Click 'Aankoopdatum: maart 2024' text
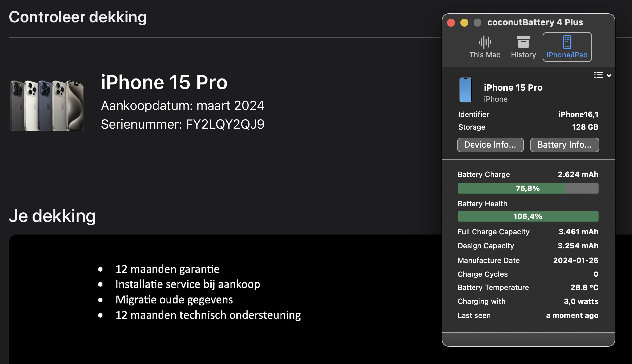Viewport: 632px width, 364px height. click(x=182, y=106)
